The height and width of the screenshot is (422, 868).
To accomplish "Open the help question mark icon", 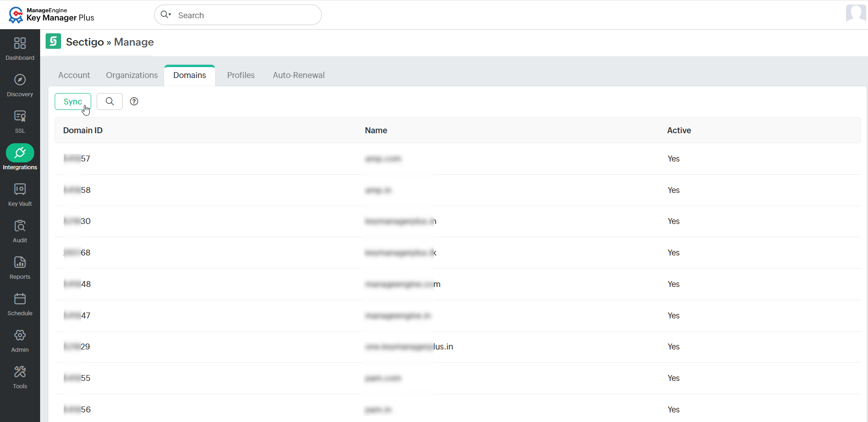I will (134, 101).
